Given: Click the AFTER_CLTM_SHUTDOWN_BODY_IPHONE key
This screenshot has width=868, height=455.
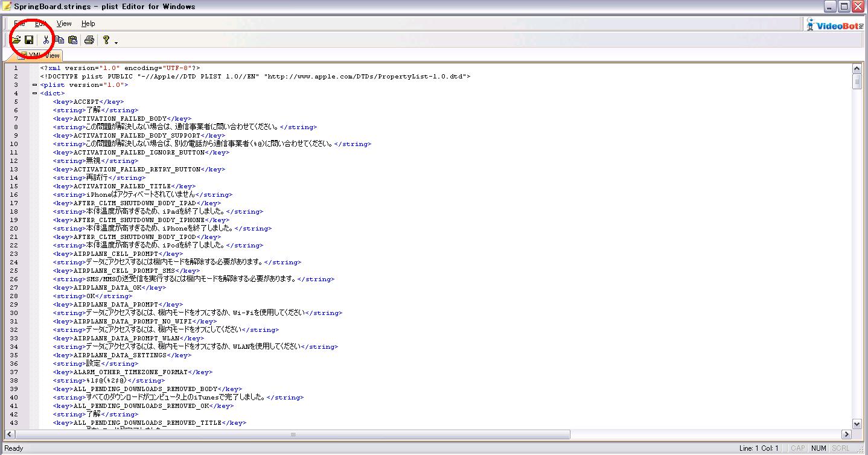Looking at the screenshot, I should [x=141, y=220].
